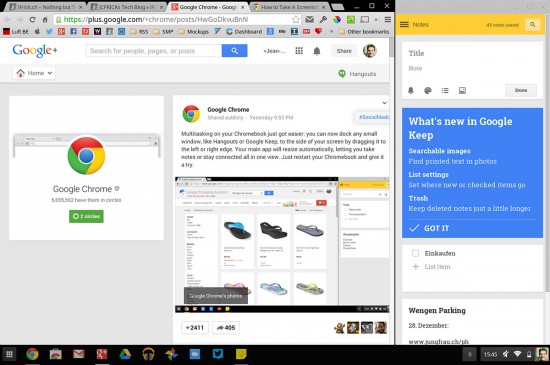Click the Keep search icon
Screen dimensions: 550x365
point(532,25)
